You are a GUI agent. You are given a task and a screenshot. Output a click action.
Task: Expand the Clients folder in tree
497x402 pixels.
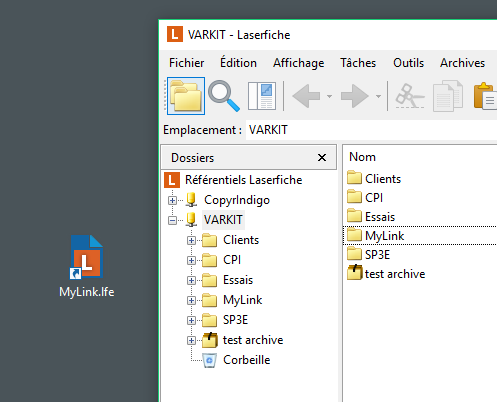click(x=191, y=240)
